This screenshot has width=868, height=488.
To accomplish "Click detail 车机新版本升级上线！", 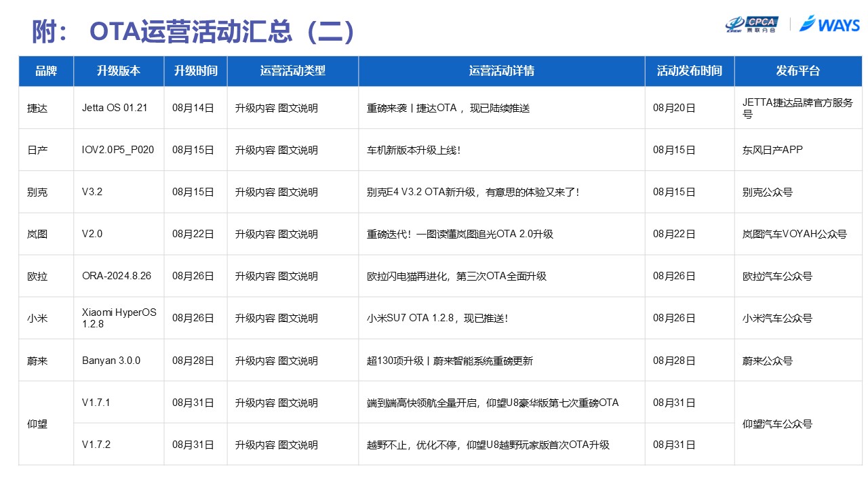I will [x=414, y=150].
